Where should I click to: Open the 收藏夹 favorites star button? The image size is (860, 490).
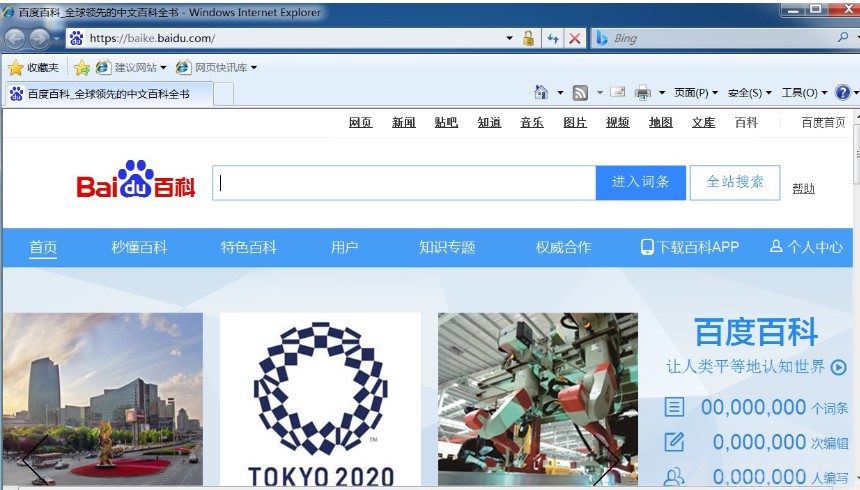point(33,67)
